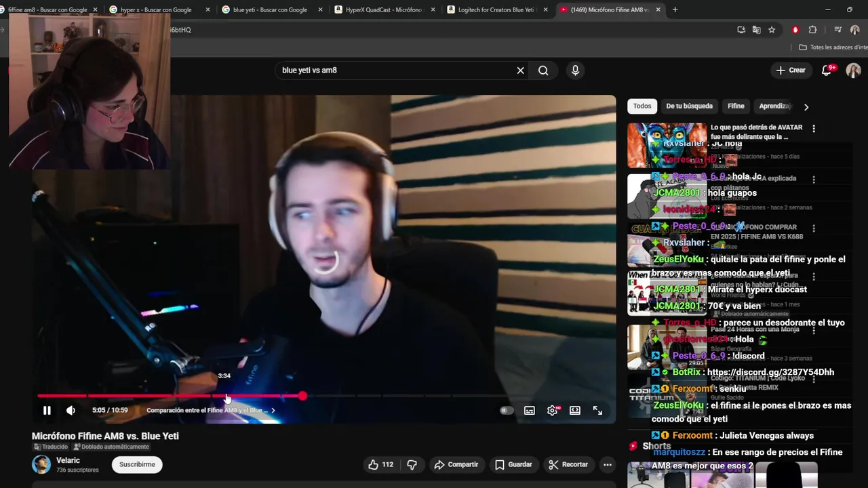Click the 'Traducido' badge
Viewport: 868px width, 488px height.
click(x=51, y=447)
